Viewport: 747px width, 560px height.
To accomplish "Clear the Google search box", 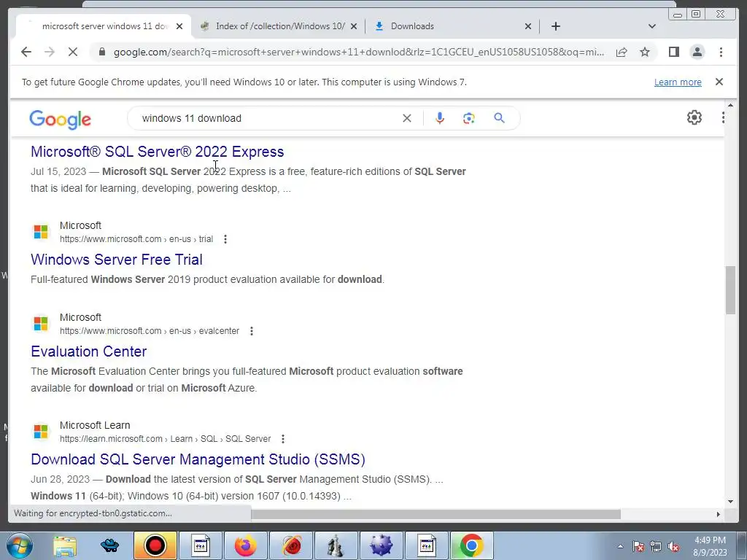I will (x=407, y=118).
